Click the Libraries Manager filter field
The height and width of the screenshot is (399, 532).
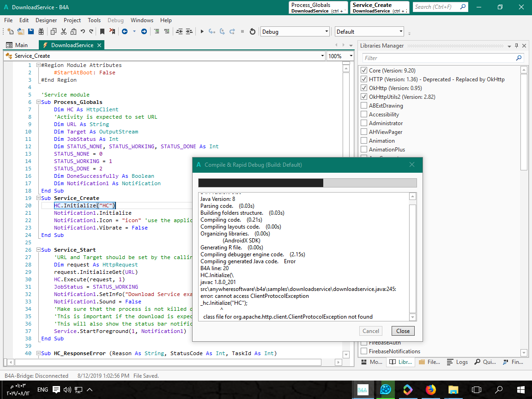point(439,58)
